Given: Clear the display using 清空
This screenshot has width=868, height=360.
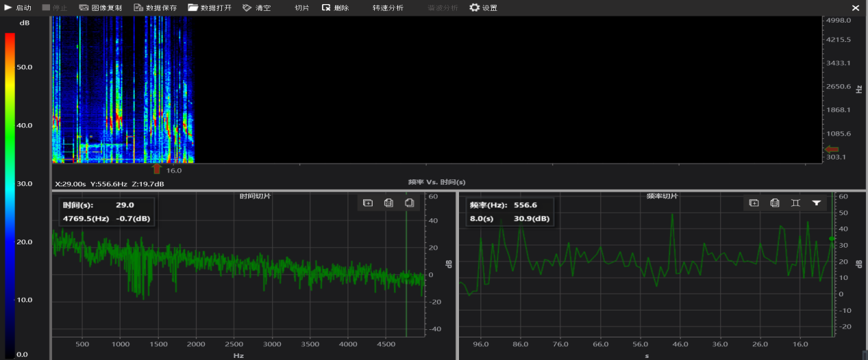Looking at the screenshot, I should (257, 8).
